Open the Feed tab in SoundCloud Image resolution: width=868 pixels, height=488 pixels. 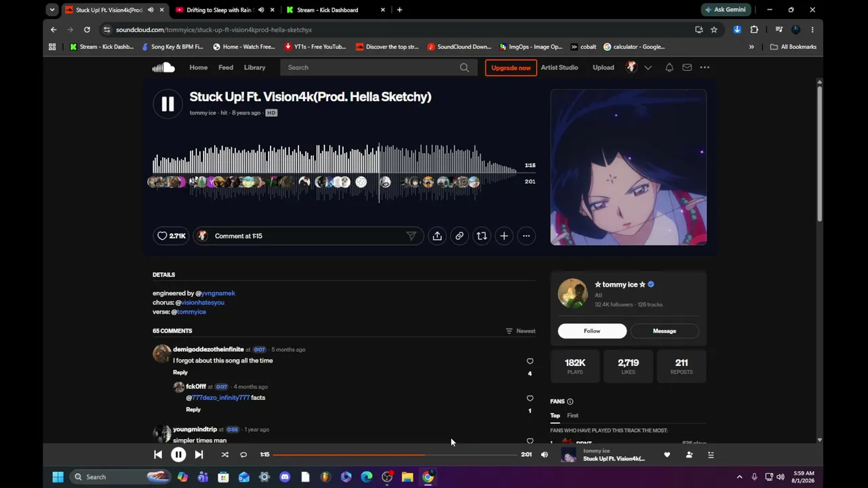(226, 67)
